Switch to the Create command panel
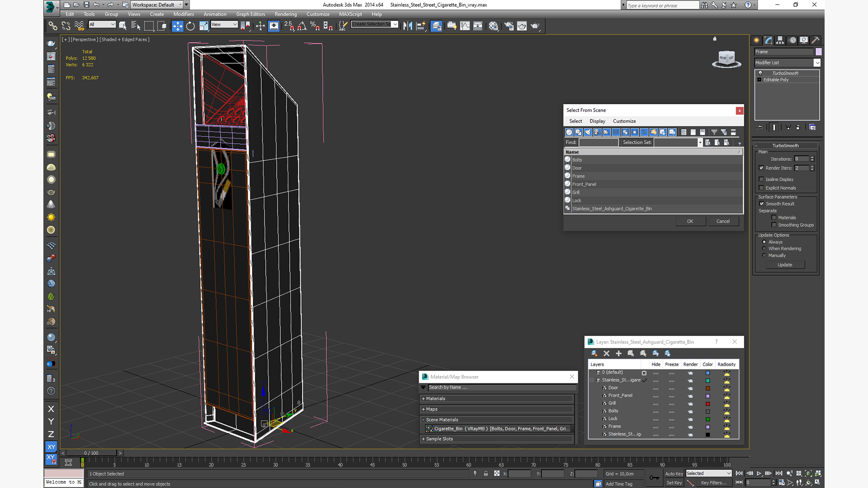Screen dimensions: 868x488 click(756, 40)
